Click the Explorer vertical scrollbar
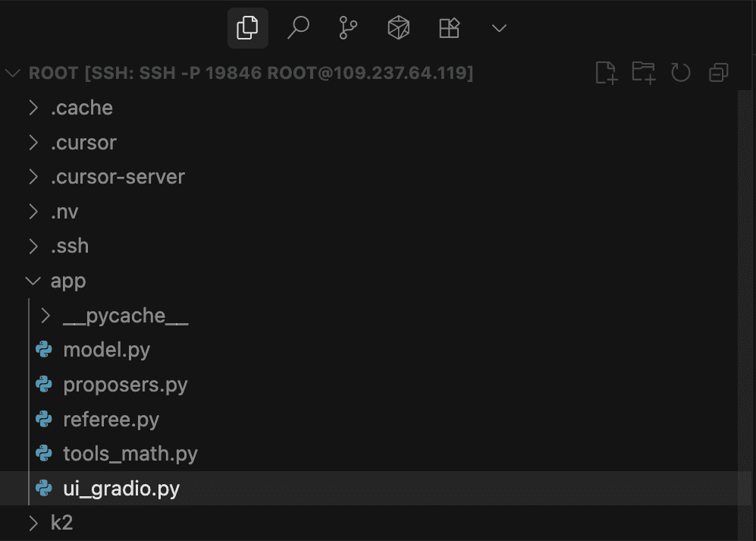Viewport: 756px width, 541px height. tap(744, 304)
